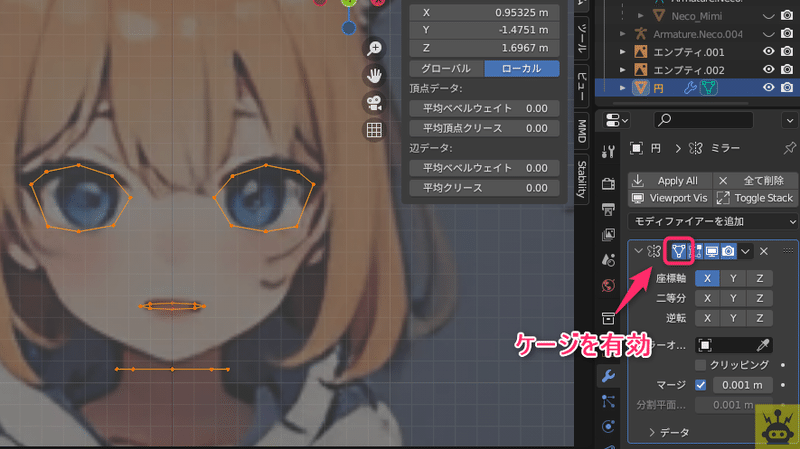Viewport: 800px width, 449px height.
Task: Click the eyedropper in mirror object field
Action: (x=763, y=345)
